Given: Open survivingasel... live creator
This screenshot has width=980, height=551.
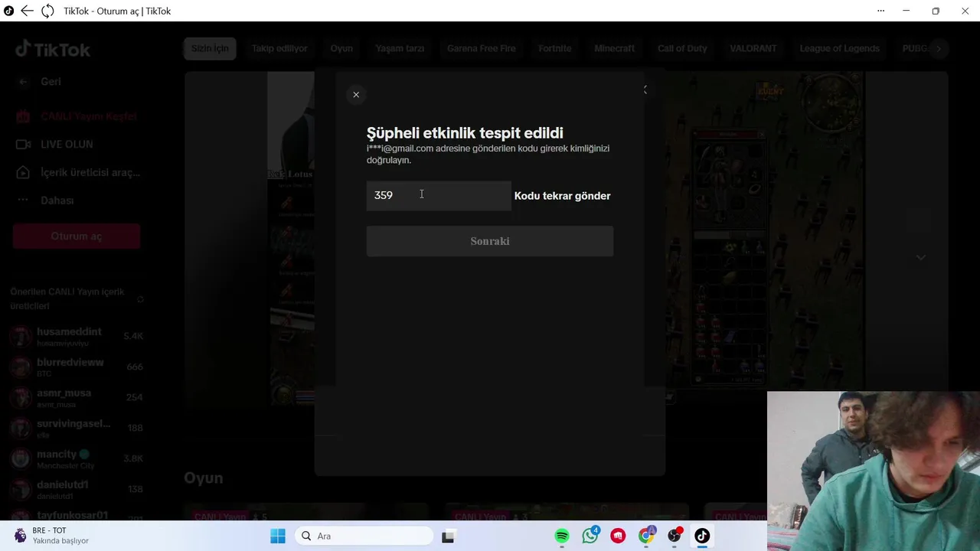Looking at the screenshot, I should [77, 428].
